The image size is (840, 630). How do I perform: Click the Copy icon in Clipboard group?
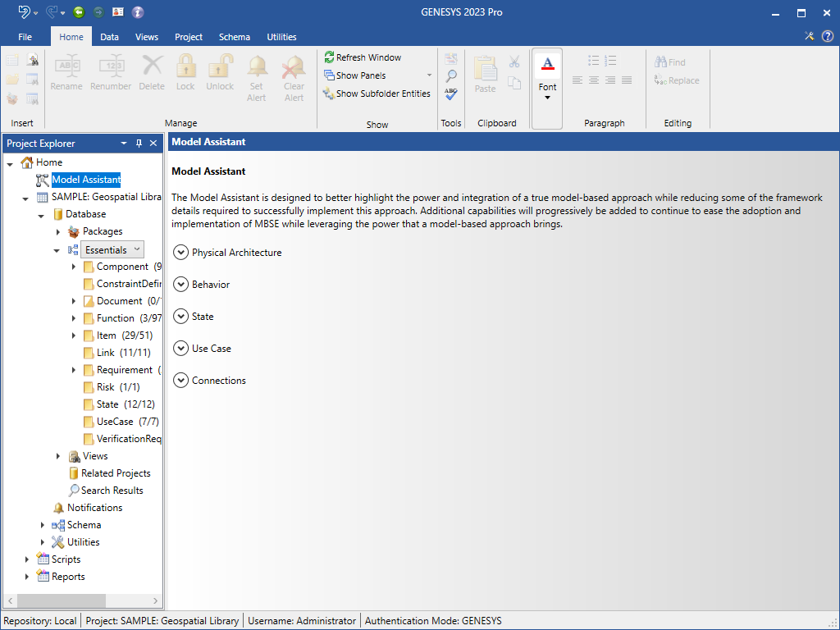point(514,83)
